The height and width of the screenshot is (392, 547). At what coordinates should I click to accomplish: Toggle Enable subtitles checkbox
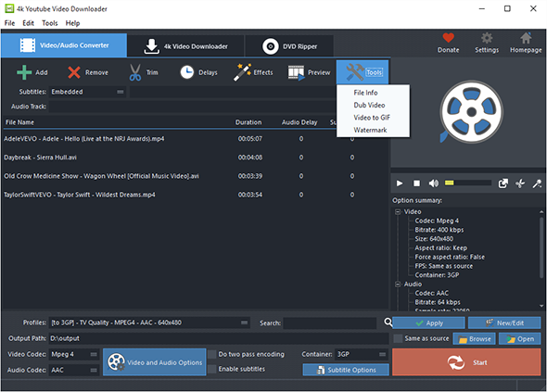212,369
